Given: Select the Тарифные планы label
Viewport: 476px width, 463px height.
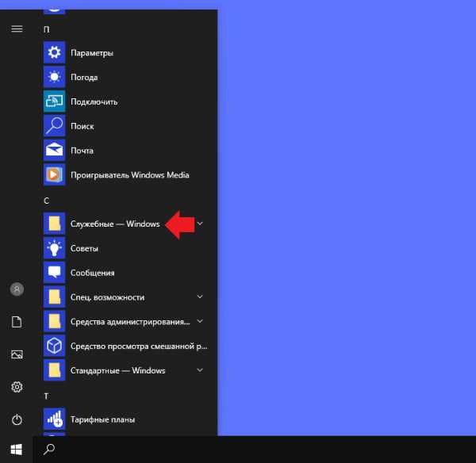Looking at the screenshot, I should pos(102,419).
